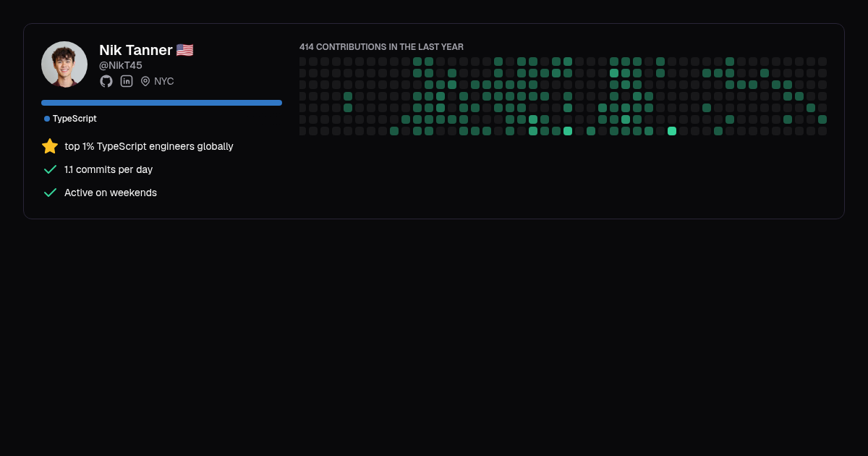Click the blue TypeScript language bar
Viewport: 868px width, 456px height.
pyautogui.click(x=161, y=103)
